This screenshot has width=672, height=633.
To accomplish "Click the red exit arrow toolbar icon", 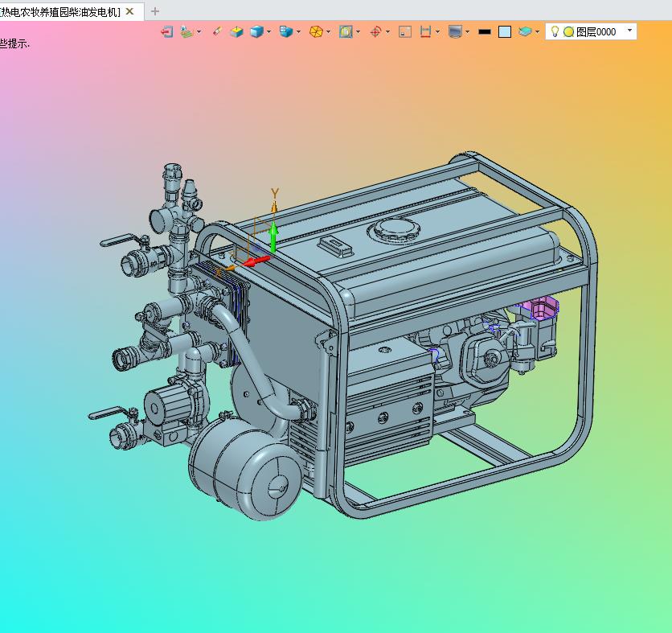I will point(166,31).
